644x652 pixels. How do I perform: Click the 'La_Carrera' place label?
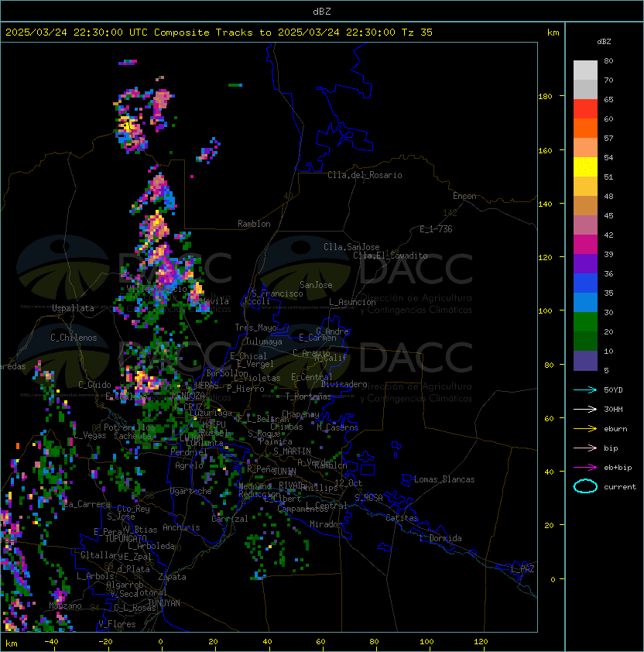coord(87,504)
